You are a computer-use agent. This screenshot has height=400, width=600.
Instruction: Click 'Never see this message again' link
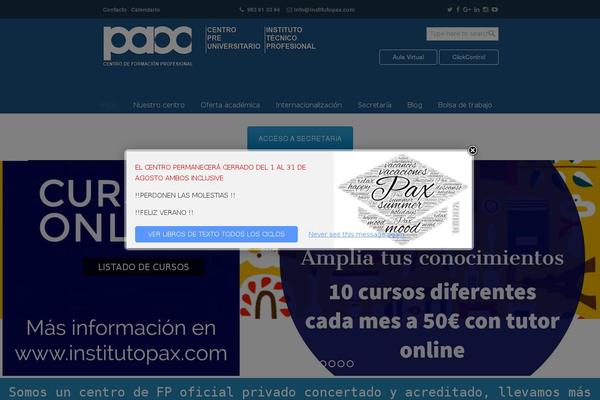tap(356, 234)
